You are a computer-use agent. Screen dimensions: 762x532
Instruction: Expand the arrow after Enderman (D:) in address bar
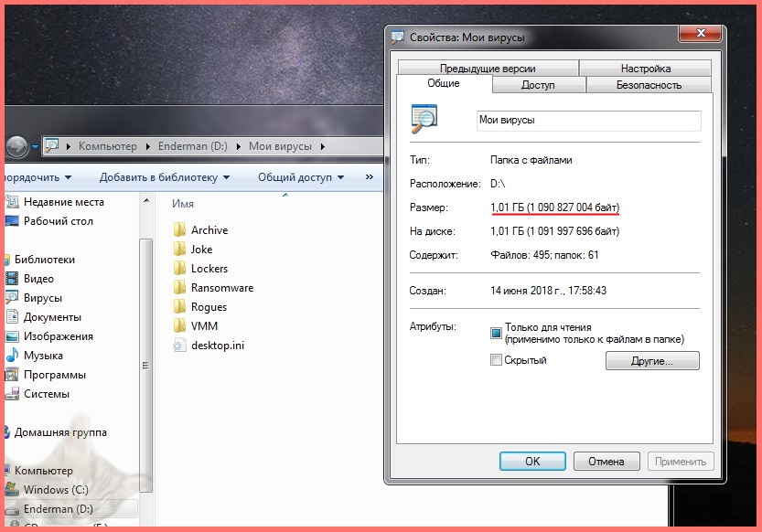[x=238, y=146]
